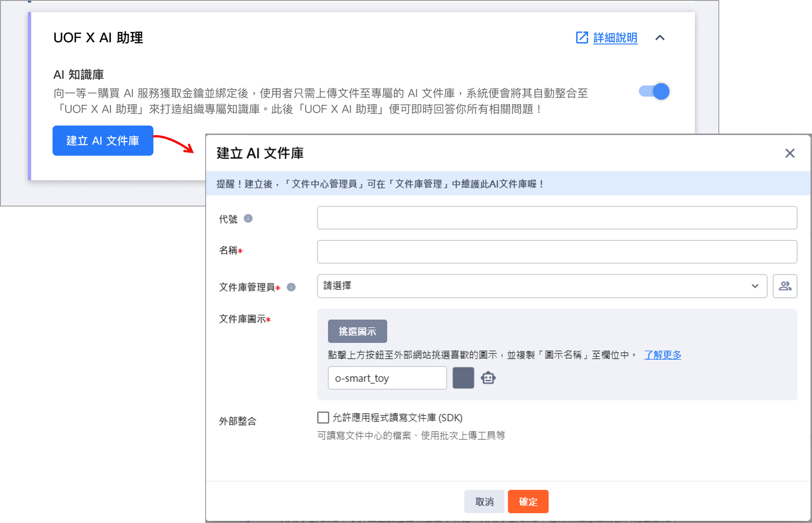The width and height of the screenshot is (812, 523).
Task: Click the 外部整合 label
Action: pos(237,421)
